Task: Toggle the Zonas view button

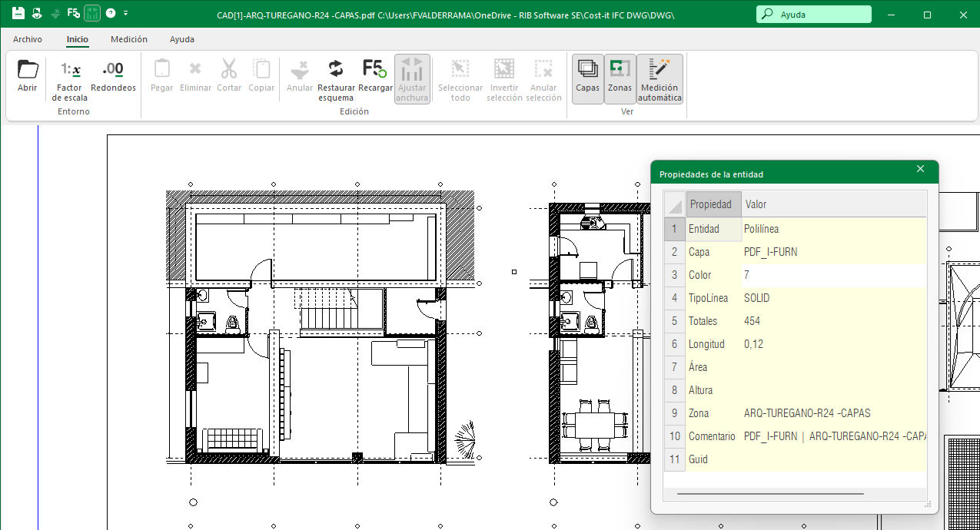Action: pos(620,78)
